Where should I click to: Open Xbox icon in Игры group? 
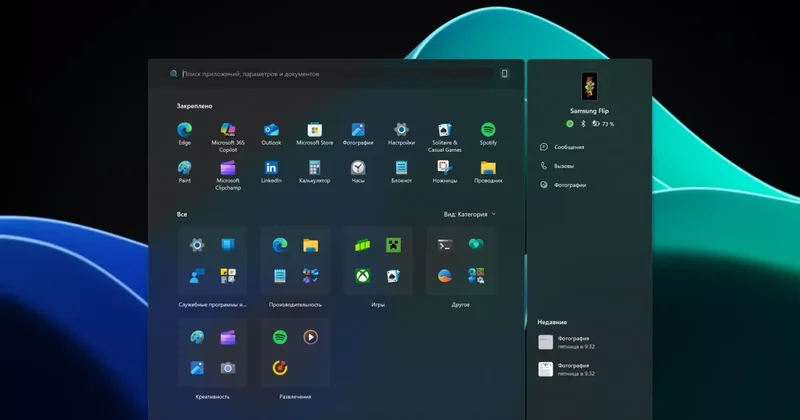(363, 276)
